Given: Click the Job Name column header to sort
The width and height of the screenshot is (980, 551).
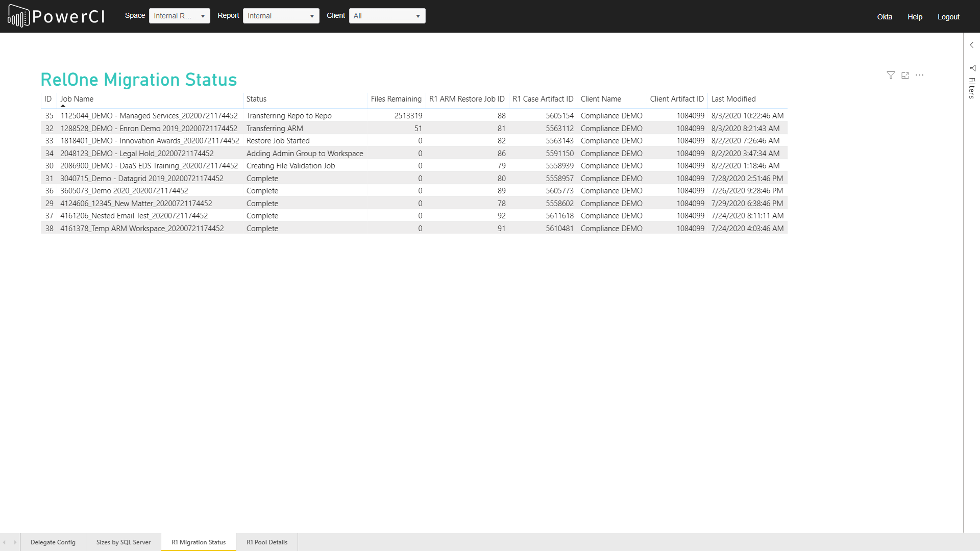Looking at the screenshot, I should [x=76, y=99].
